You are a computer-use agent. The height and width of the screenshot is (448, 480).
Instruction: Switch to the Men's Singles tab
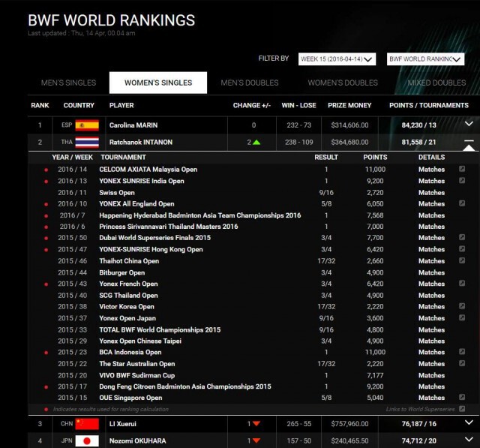tap(68, 83)
